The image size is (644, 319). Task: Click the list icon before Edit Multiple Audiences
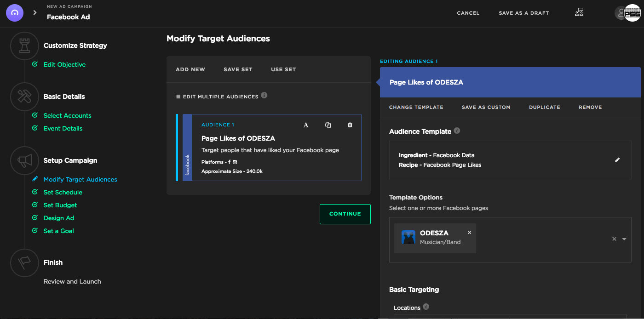(x=178, y=97)
